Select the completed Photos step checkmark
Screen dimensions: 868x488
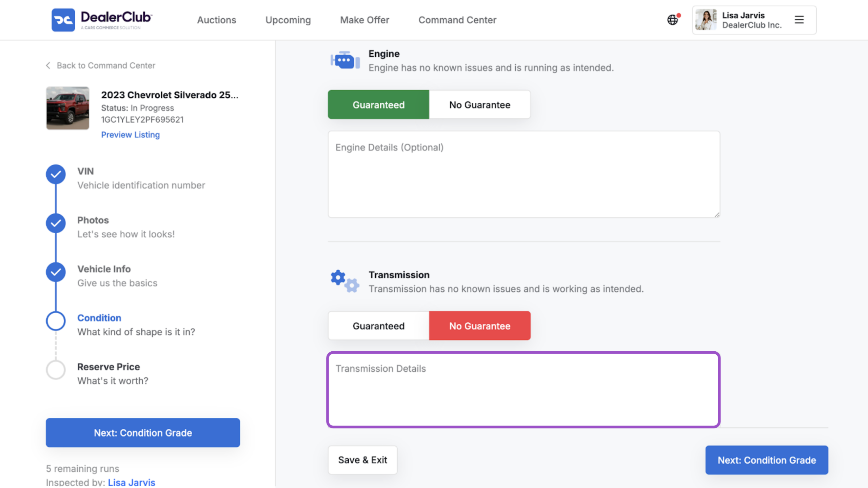coord(56,223)
